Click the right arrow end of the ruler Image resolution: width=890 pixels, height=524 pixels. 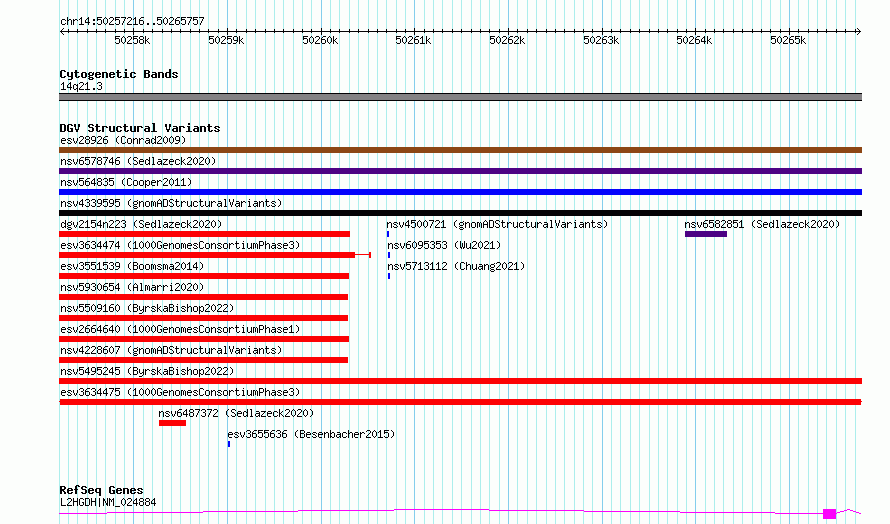[858, 31]
